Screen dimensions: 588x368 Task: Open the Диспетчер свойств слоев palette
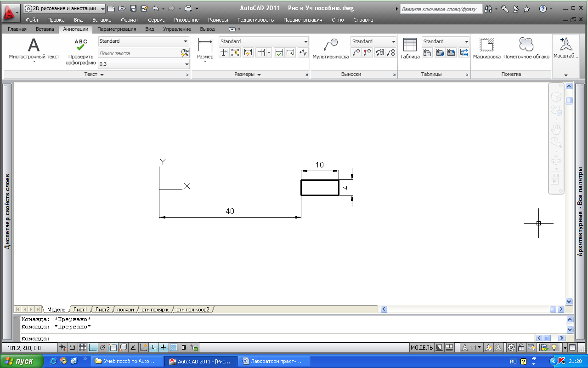[x=7, y=212]
